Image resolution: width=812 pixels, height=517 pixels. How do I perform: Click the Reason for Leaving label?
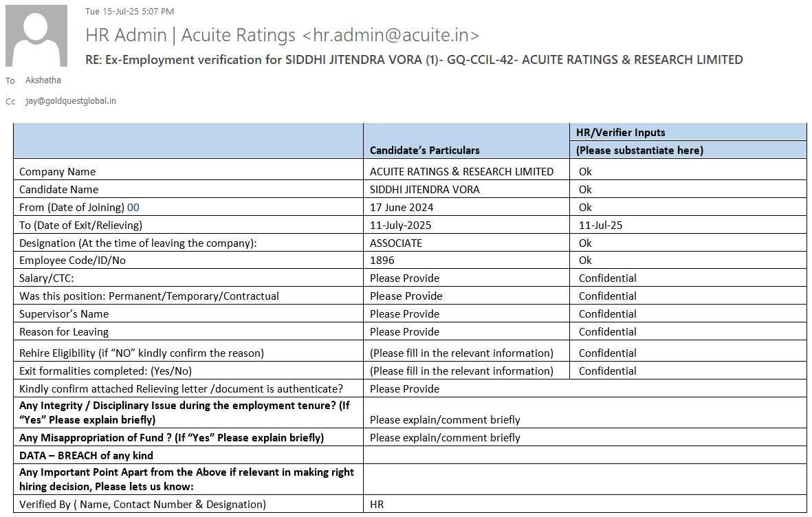64,331
